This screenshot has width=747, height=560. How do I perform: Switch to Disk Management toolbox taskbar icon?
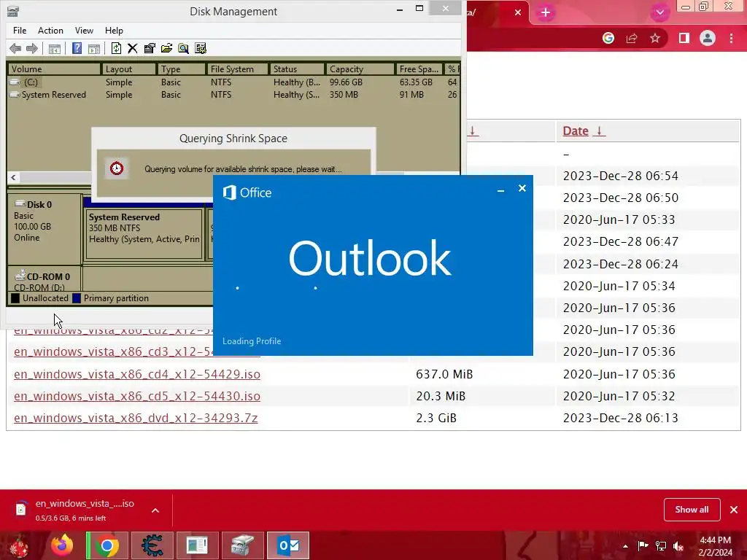pos(242,545)
